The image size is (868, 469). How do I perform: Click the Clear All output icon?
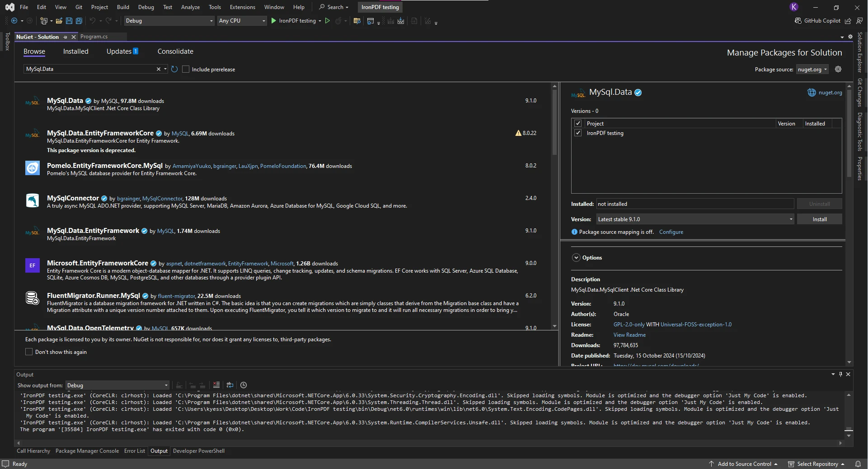pyautogui.click(x=216, y=385)
